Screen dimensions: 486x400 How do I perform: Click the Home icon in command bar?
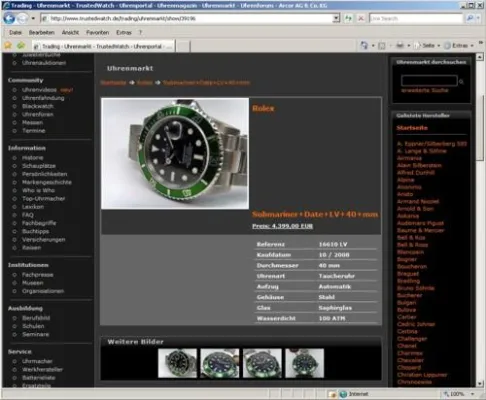point(364,45)
